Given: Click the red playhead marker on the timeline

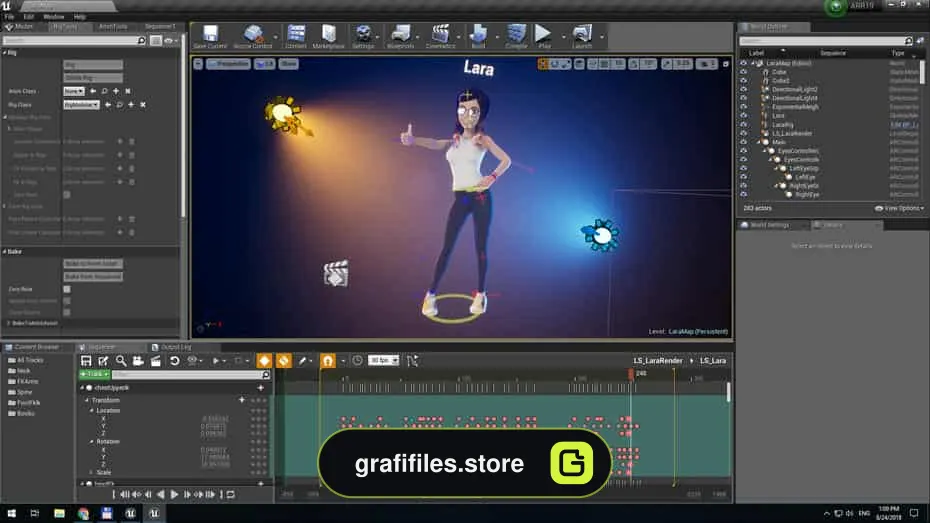Looking at the screenshot, I should (x=631, y=374).
